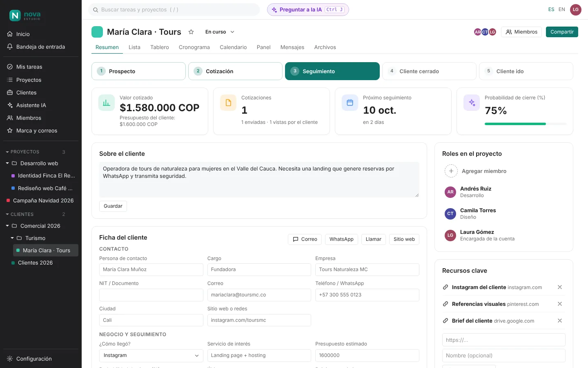
Task: Collapse the CLIENTES sidebar section
Action: tap(7, 215)
